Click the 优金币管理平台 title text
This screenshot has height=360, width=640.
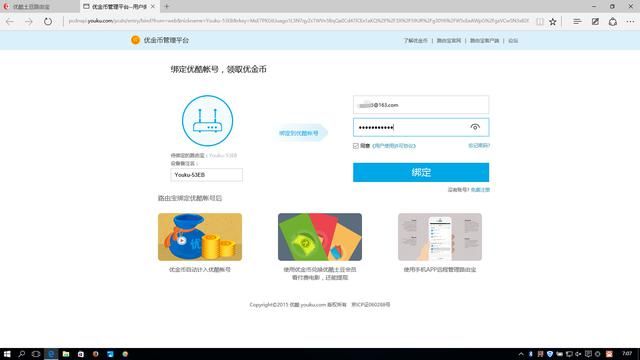pyautogui.click(x=166, y=40)
